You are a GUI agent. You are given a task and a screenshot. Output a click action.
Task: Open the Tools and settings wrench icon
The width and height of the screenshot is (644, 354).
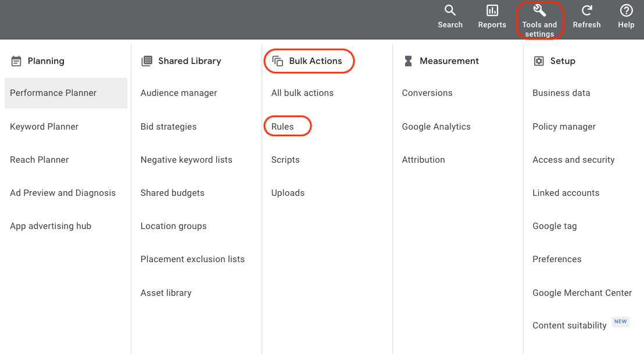click(x=539, y=10)
